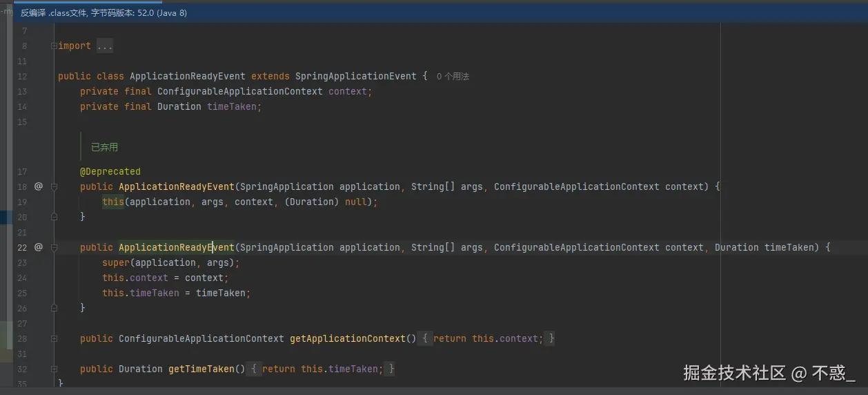This screenshot has height=395, width=868.
Task: Click the @ gutter icon on line 18
Action: [x=39, y=186]
